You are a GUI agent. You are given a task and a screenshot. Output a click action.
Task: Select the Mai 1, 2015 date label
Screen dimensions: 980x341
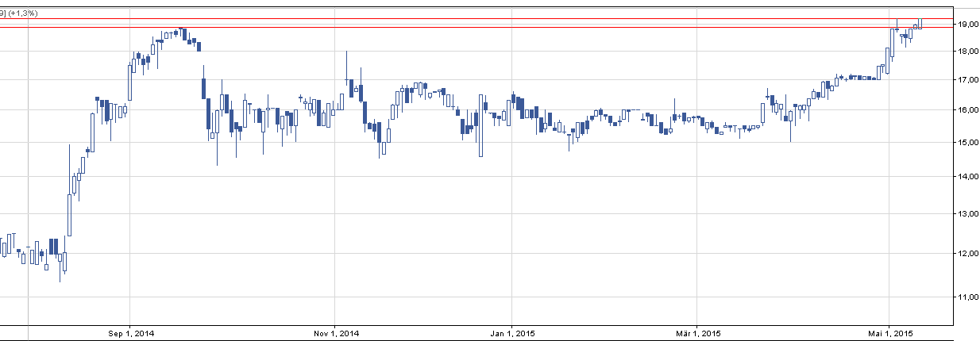pos(888,333)
